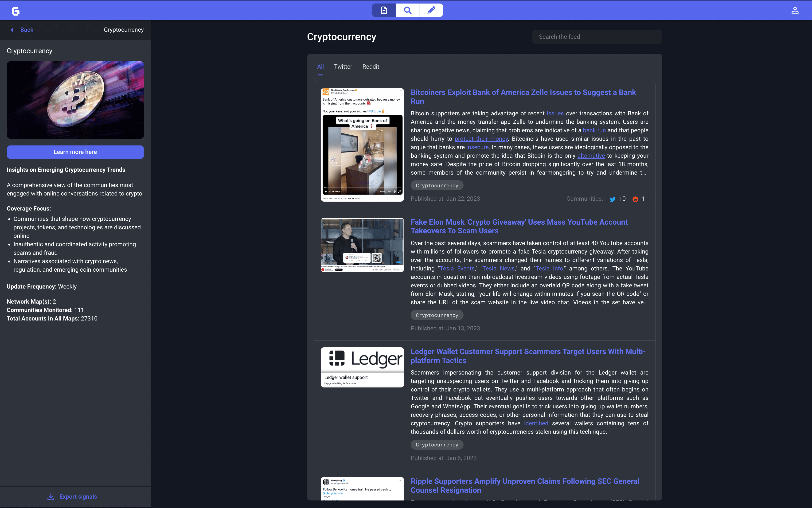The height and width of the screenshot is (508, 812).
Task: Click 'Published at: Jan 22, 2023' text
Action: 445,199
